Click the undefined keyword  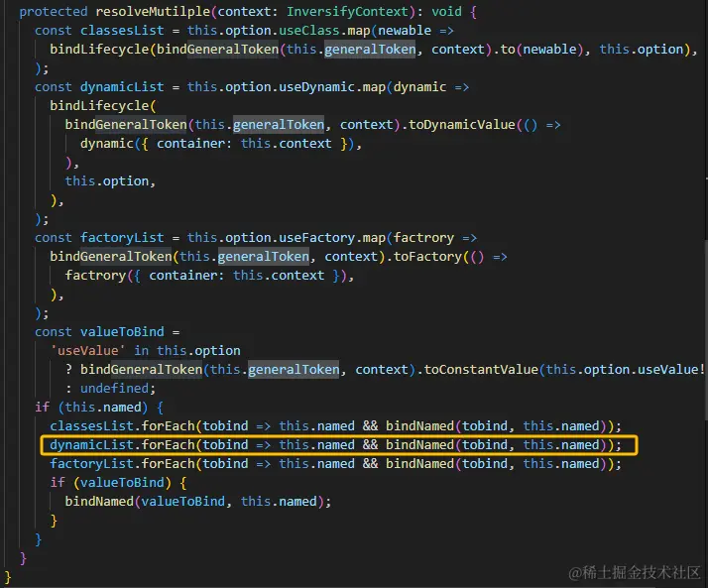pyautogui.click(x=114, y=389)
